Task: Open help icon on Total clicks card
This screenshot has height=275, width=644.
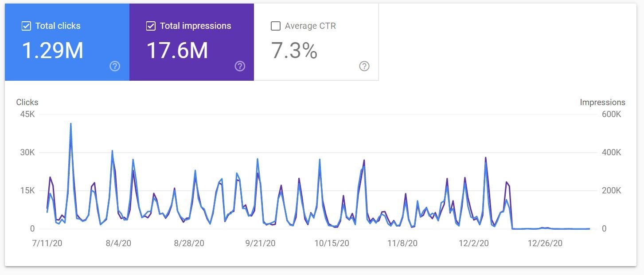Action: coord(115,67)
